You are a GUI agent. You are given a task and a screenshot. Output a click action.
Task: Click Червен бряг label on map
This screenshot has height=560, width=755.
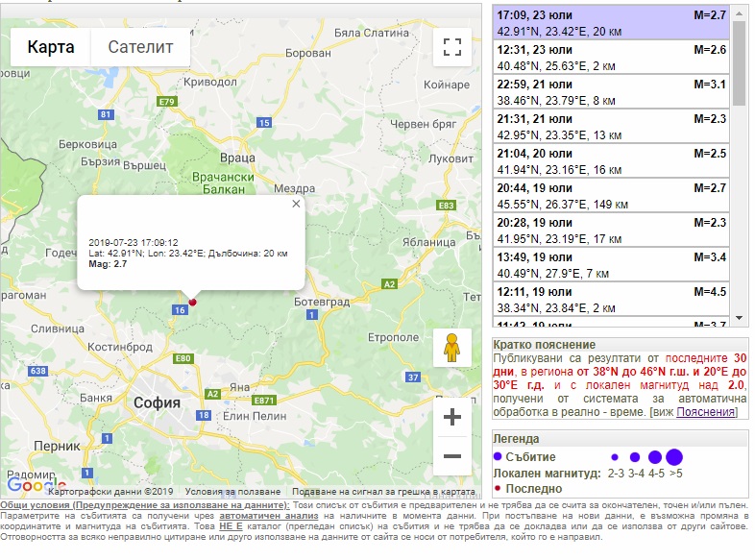click(x=424, y=124)
